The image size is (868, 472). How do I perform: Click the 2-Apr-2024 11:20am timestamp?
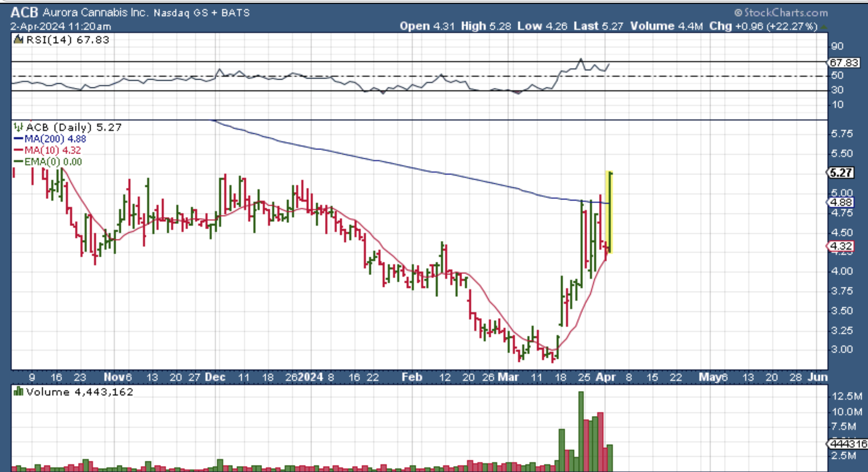(61, 26)
